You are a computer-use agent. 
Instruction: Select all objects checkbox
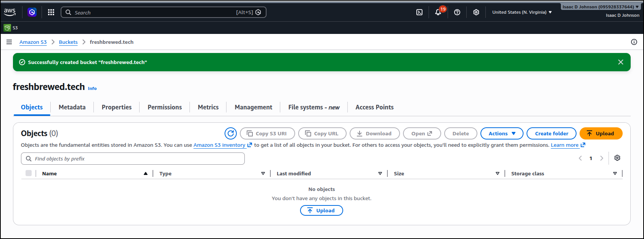[29, 173]
